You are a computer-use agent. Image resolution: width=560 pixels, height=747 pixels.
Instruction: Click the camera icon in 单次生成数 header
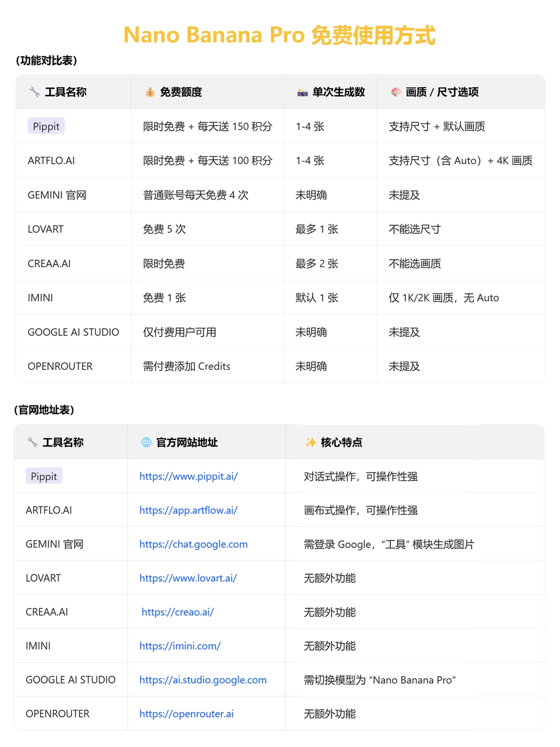303,92
